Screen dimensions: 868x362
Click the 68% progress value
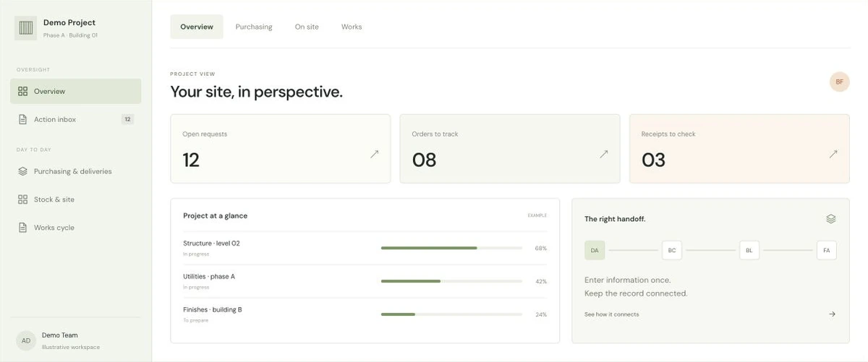coord(541,249)
